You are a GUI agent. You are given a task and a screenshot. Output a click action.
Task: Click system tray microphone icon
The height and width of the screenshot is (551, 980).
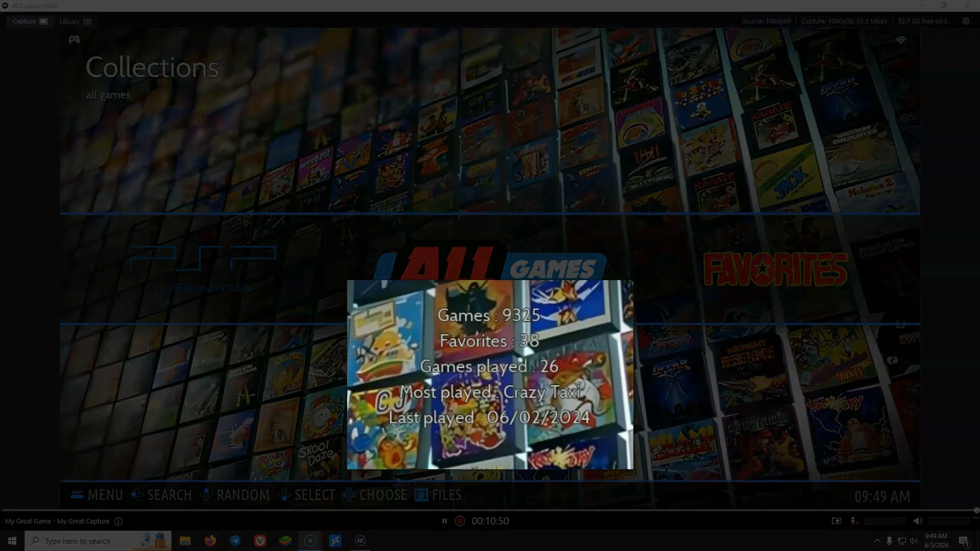click(x=889, y=541)
